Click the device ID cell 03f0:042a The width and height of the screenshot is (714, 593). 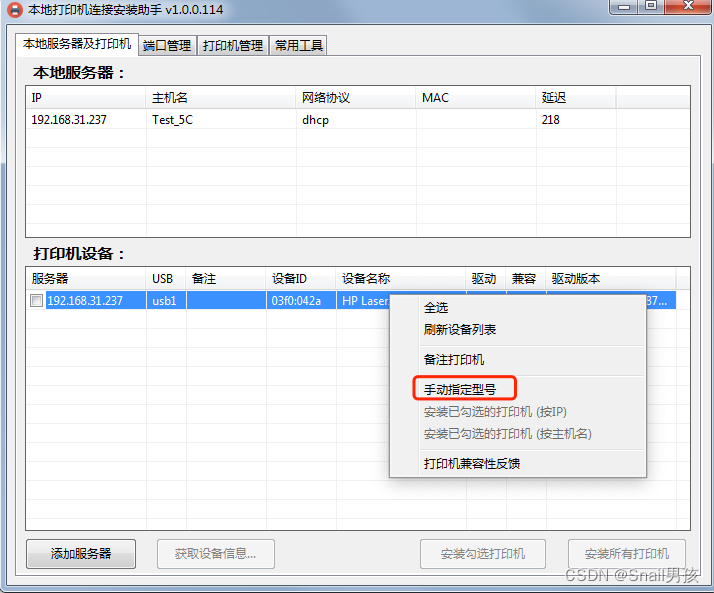tap(301, 301)
